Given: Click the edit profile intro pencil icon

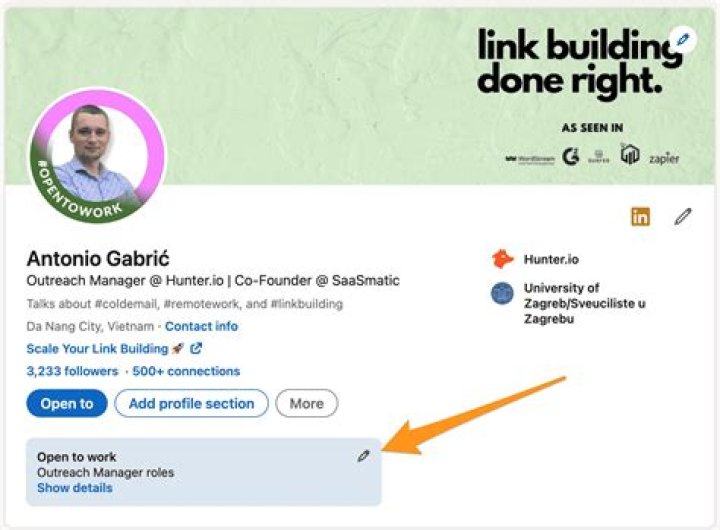Looking at the screenshot, I should pyautogui.click(x=683, y=216).
